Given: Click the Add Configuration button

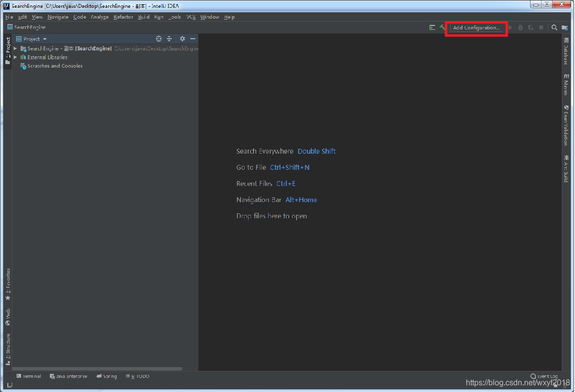Looking at the screenshot, I should pos(476,27).
